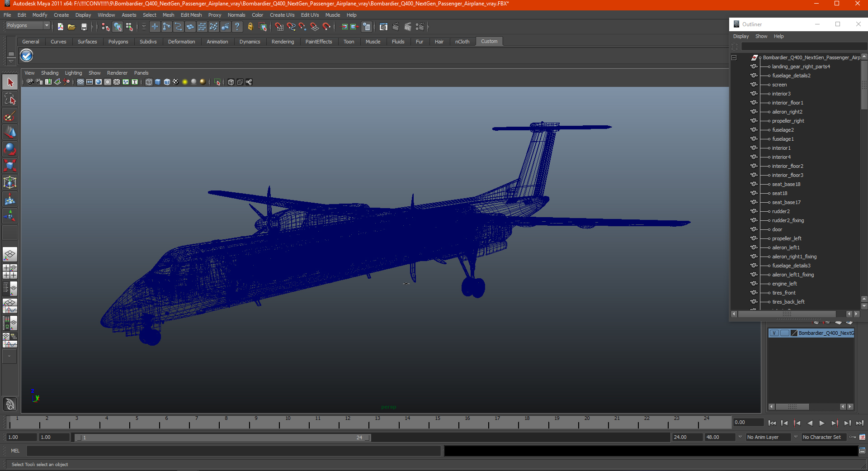Open the Render View window icon
The width and height of the screenshot is (868, 471).
[383, 27]
